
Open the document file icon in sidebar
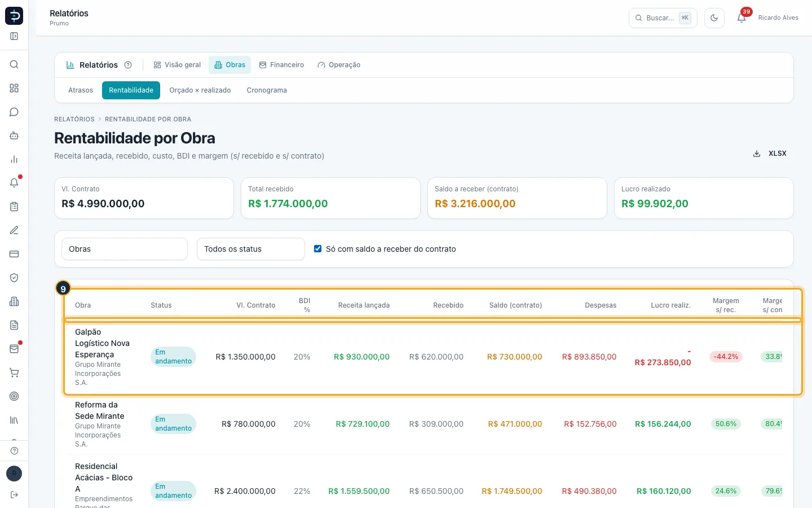(x=14, y=325)
